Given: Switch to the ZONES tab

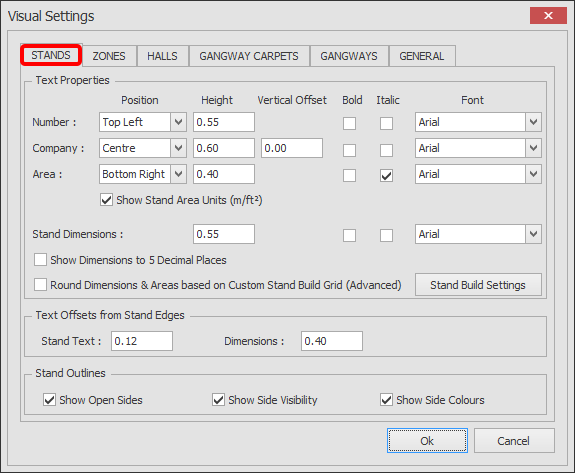Looking at the screenshot, I should 109,56.
